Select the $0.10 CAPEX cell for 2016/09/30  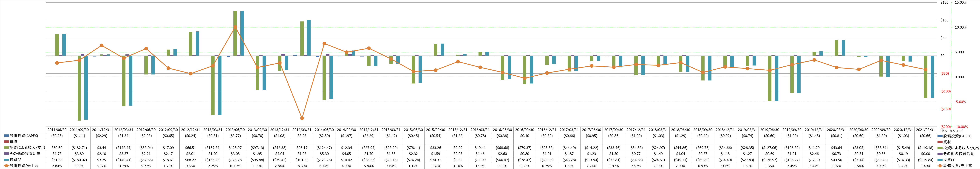point(524,136)
